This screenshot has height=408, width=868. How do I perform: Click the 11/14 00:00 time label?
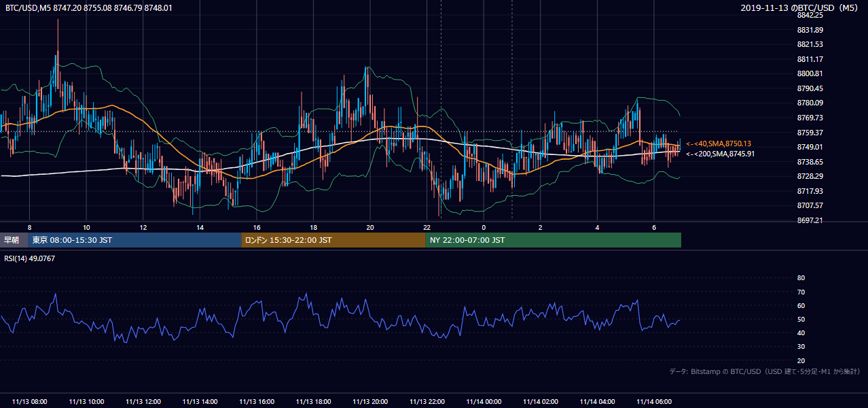[x=484, y=402]
